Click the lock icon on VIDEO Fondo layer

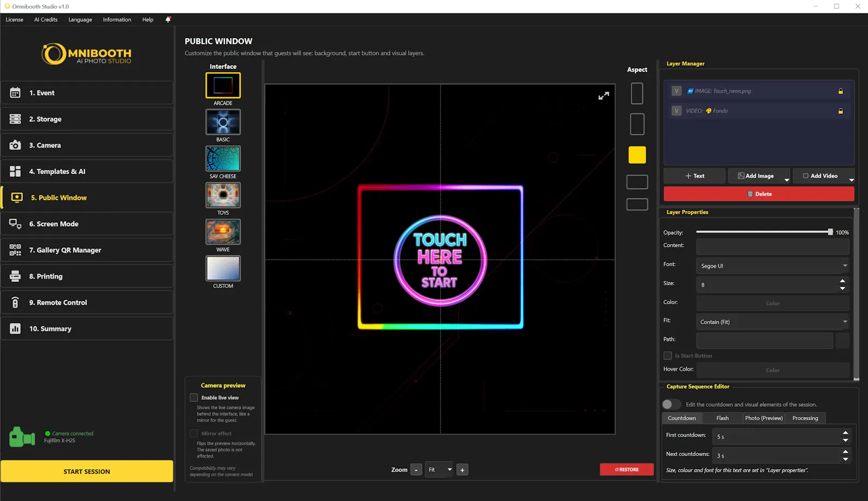(841, 111)
